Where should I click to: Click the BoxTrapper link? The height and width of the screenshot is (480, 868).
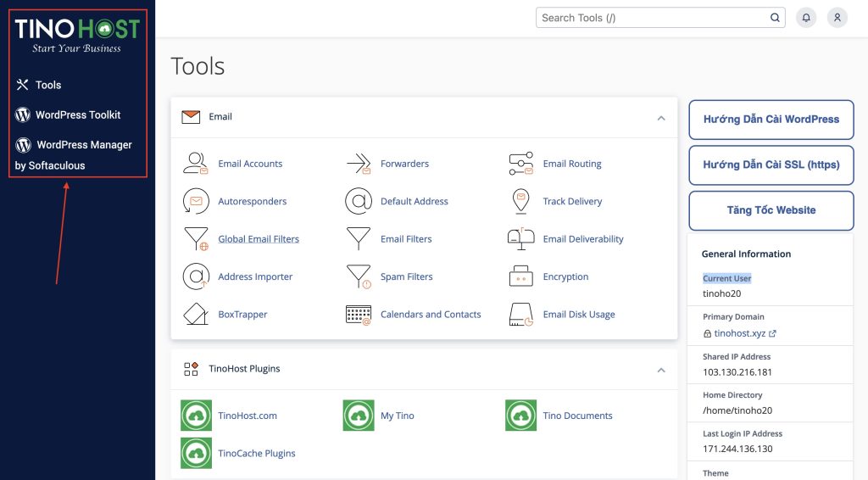242,315
